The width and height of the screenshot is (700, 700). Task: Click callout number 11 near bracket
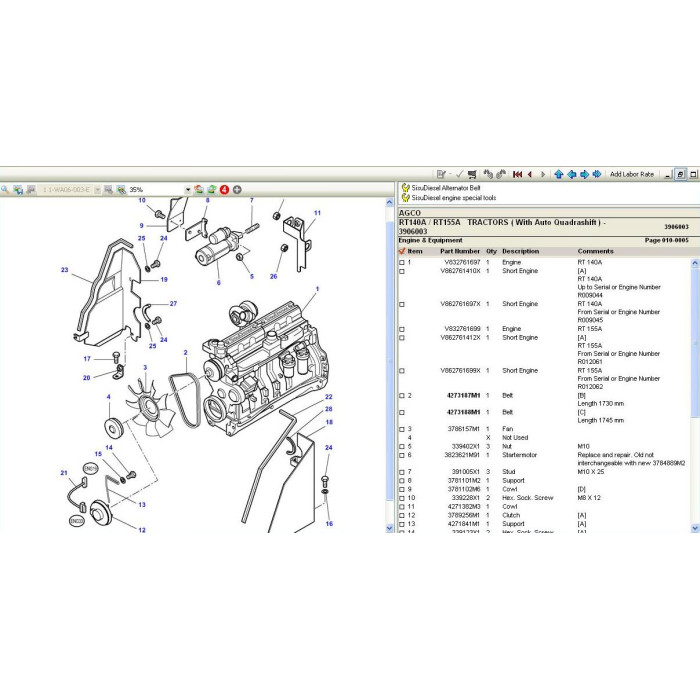[x=317, y=213]
